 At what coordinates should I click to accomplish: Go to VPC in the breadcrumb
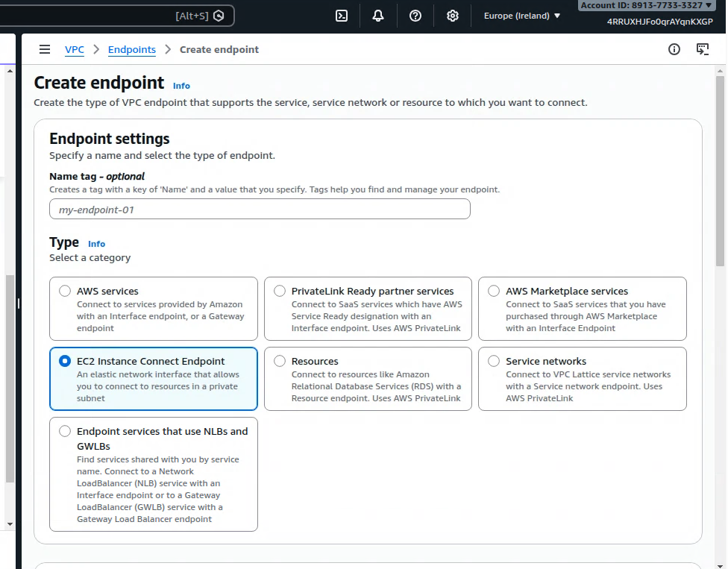75,50
